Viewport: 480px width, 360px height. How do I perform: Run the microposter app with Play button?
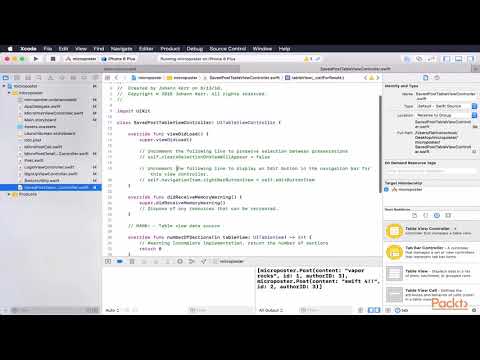[36, 59]
